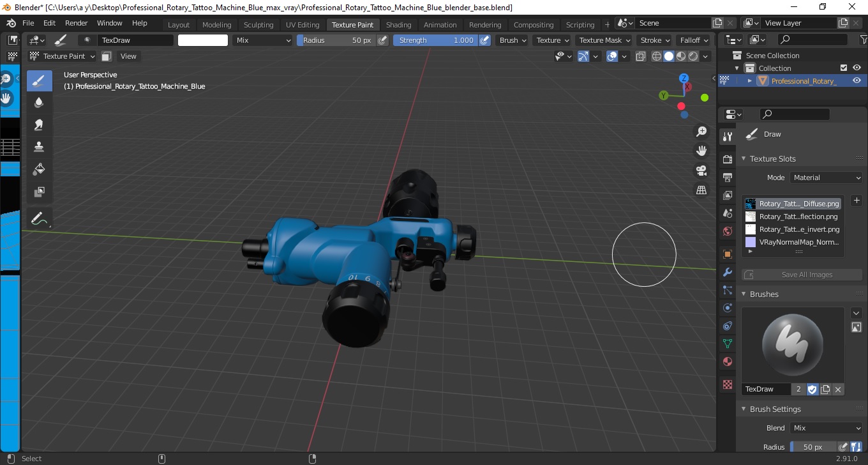Open Object Data properties tab

click(x=727, y=344)
